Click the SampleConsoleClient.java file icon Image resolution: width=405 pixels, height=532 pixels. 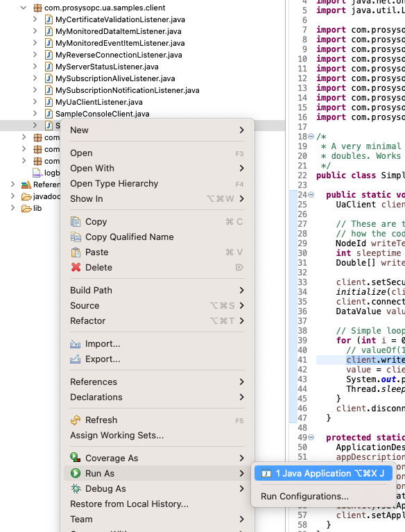coord(49,114)
